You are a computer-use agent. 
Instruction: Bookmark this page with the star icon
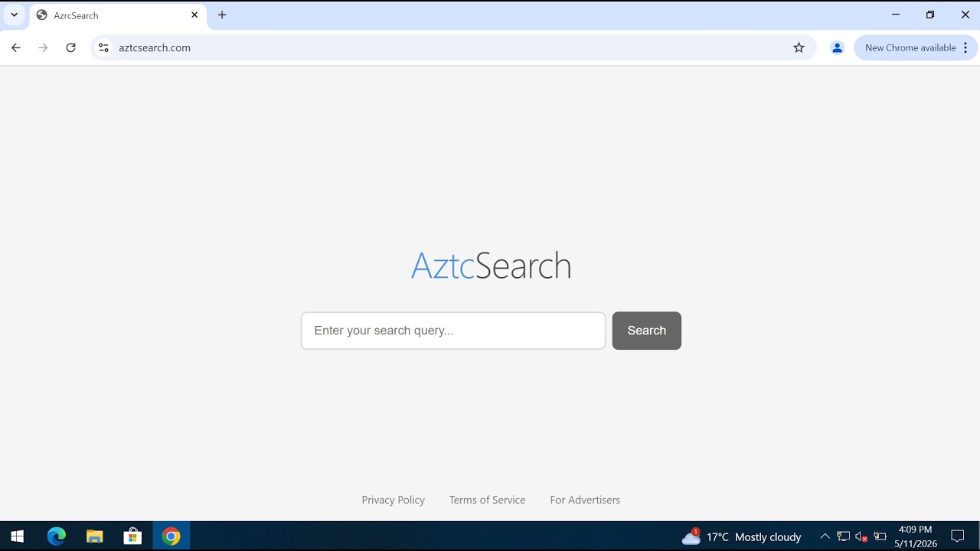pos(799,47)
